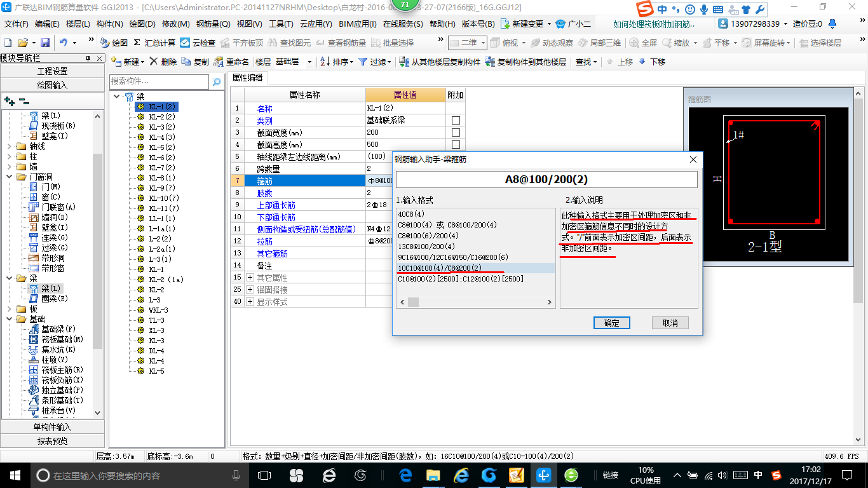This screenshot has width=868, height=488.
Task: Open the 文件(F) menu
Action: coord(17,24)
